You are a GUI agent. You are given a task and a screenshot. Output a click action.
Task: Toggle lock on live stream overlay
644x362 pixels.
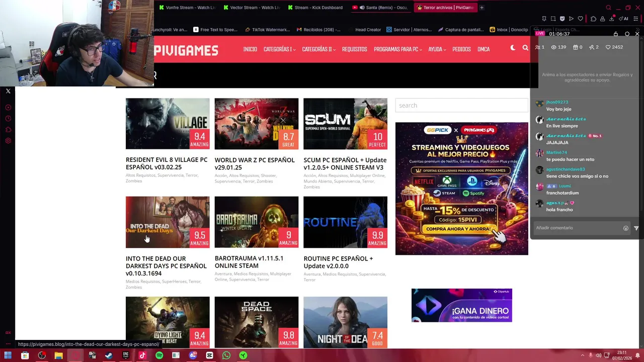click(x=616, y=34)
